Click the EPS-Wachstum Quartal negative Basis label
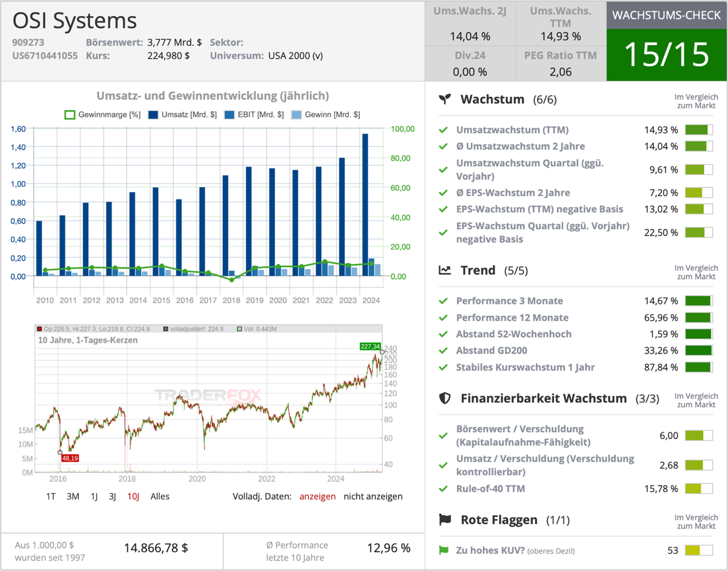Viewport: 728px width, 571px height. (543, 232)
